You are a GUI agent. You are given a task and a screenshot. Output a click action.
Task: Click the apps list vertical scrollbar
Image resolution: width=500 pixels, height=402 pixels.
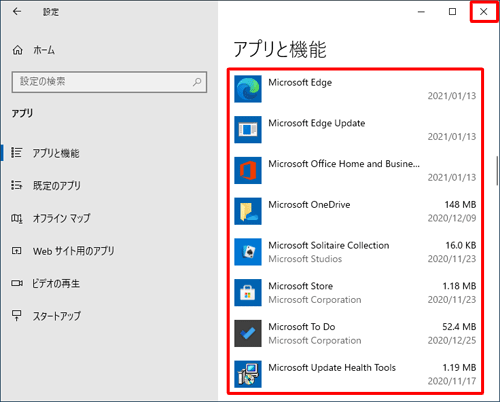tap(497, 171)
